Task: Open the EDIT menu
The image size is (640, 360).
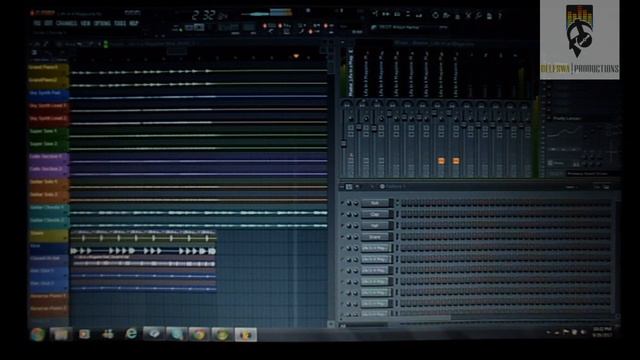Action: click(48, 24)
